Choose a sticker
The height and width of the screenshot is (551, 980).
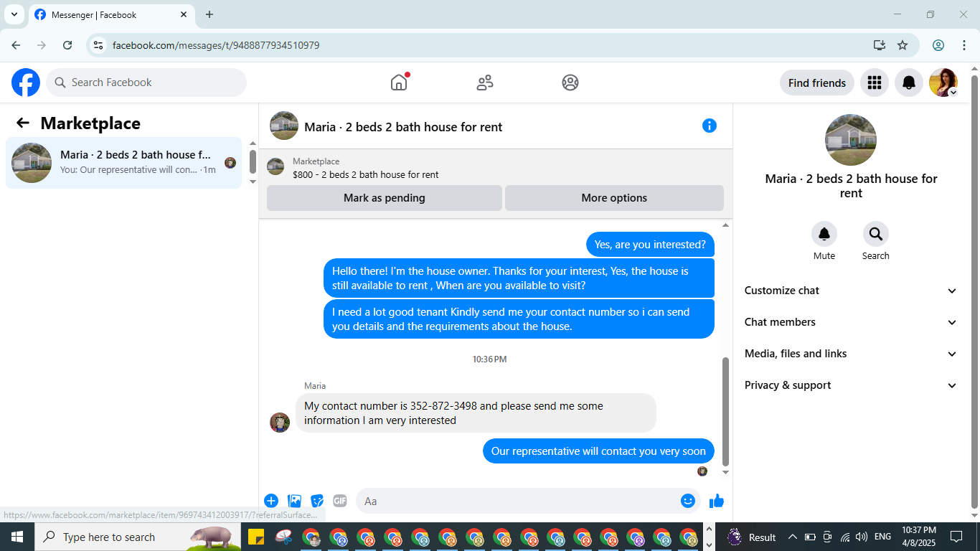tap(317, 501)
